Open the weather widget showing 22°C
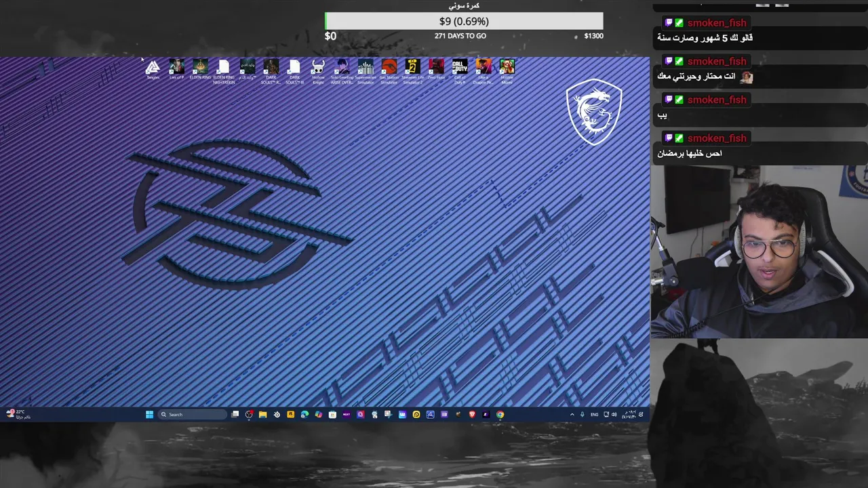Image resolution: width=868 pixels, height=488 pixels. (19, 414)
